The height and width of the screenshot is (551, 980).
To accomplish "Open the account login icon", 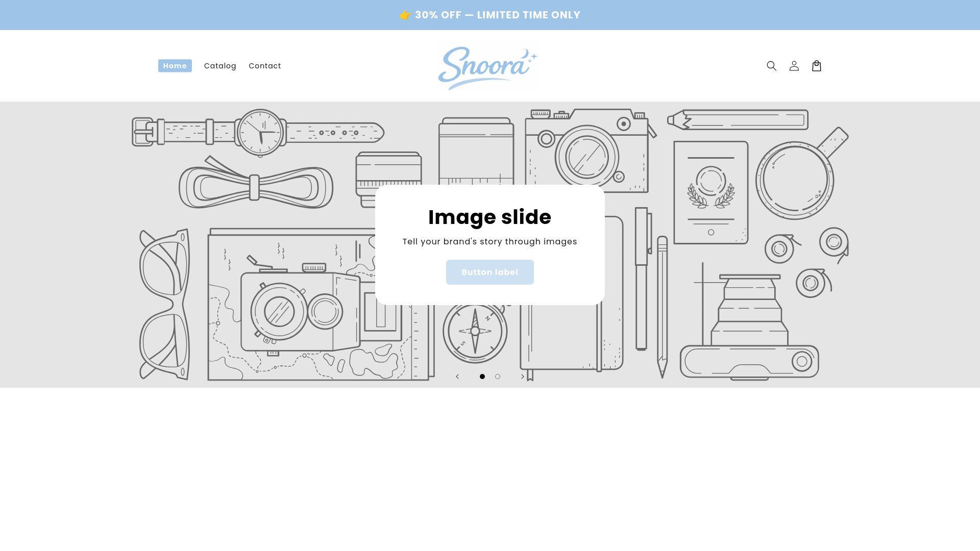I will point(794,66).
